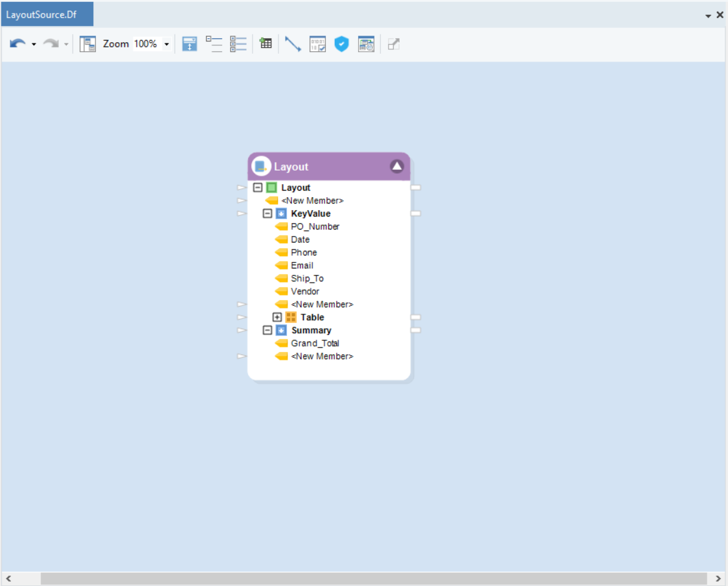Click the horizontal scrollbar right arrow
The image size is (728, 586).
pyautogui.click(x=718, y=578)
